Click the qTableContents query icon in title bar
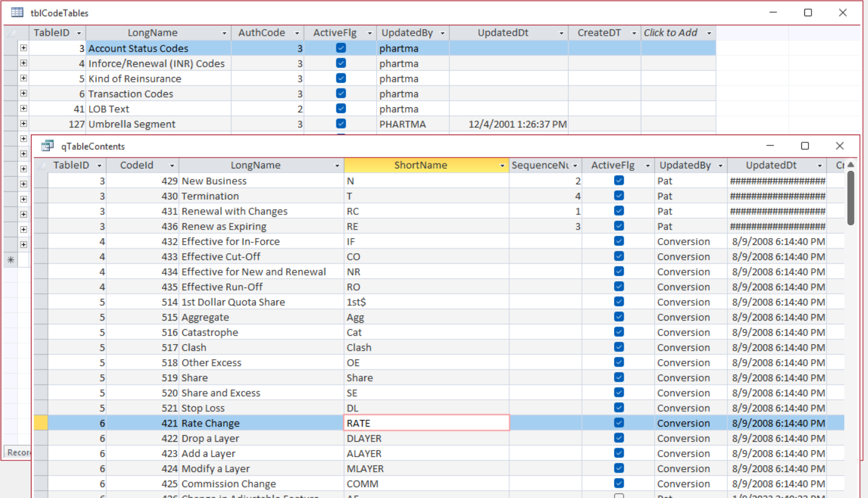 (47, 146)
